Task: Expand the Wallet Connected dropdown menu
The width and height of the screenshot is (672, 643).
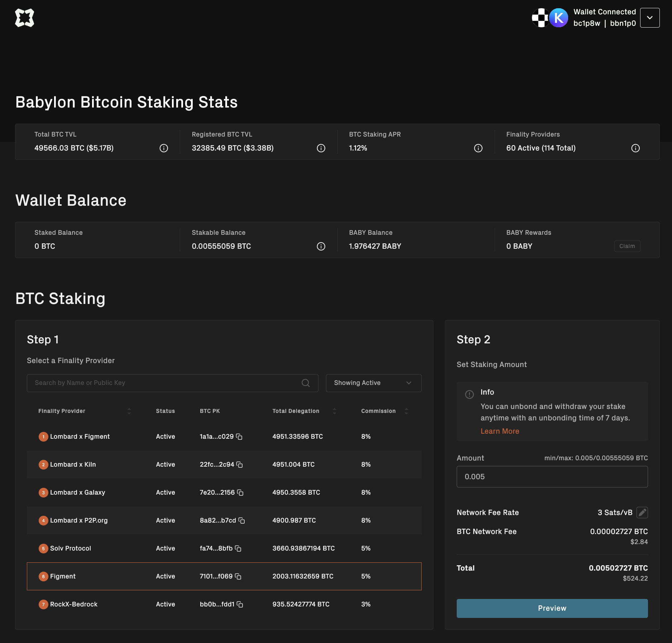Action: (x=649, y=18)
